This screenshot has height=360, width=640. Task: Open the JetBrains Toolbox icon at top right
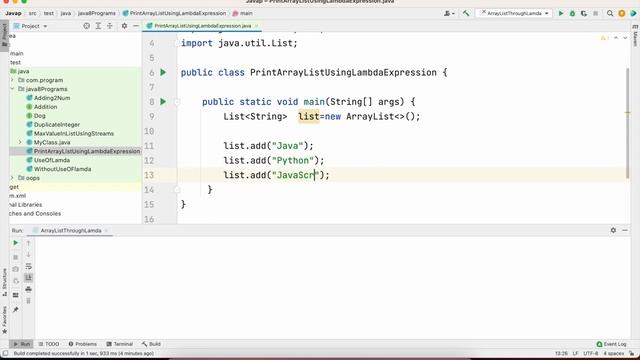point(633,13)
